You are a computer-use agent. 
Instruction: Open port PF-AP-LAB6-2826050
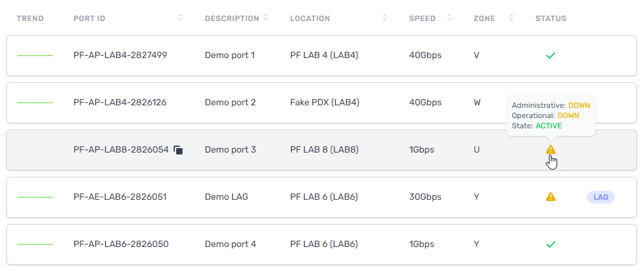pyautogui.click(x=121, y=244)
